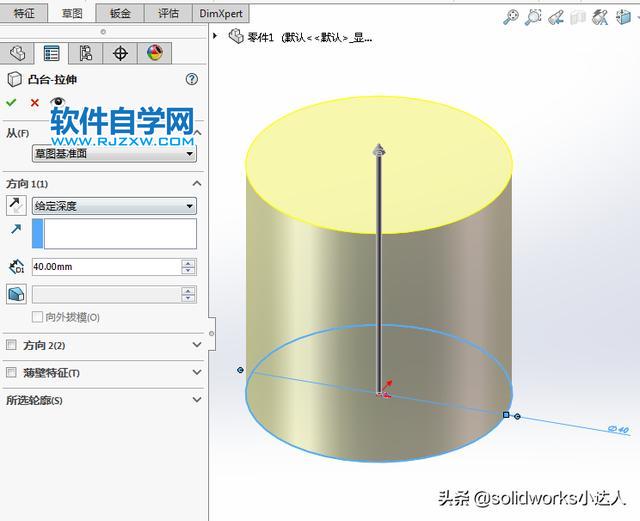Click the part icon beside 零件1
The image size is (640, 521).
(236, 36)
